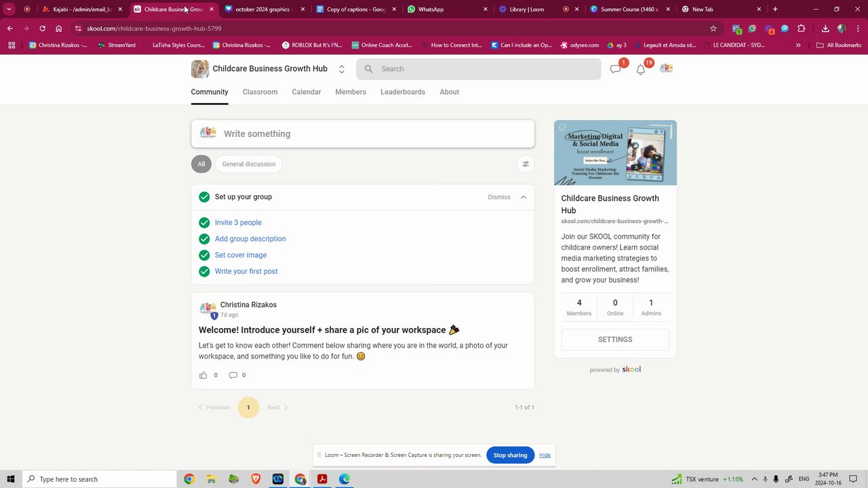Open Christina Rizakos profile name link

(248, 305)
